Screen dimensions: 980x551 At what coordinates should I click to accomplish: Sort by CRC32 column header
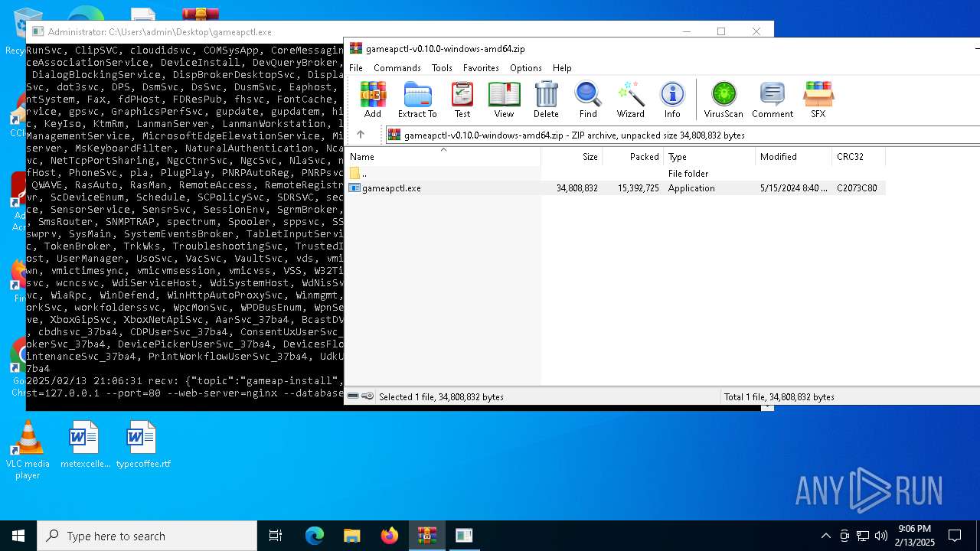(858, 156)
